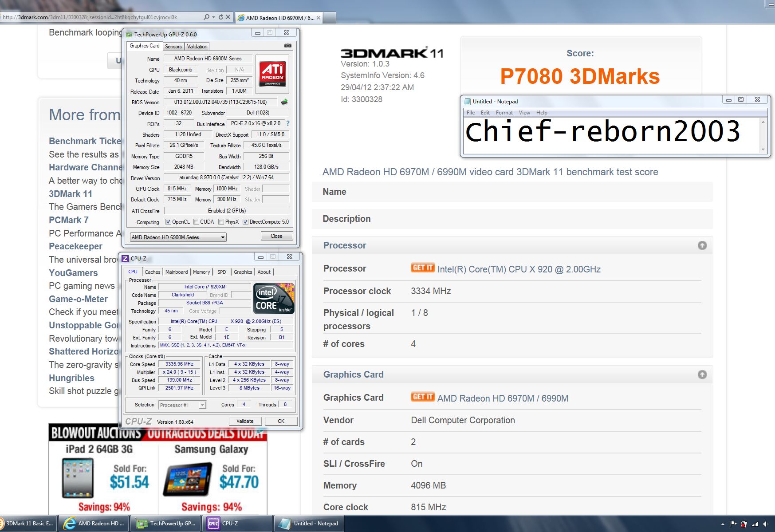Click GPU-Z Close button
Viewport: 775px width, 532px height.
click(x=276, y=236)
